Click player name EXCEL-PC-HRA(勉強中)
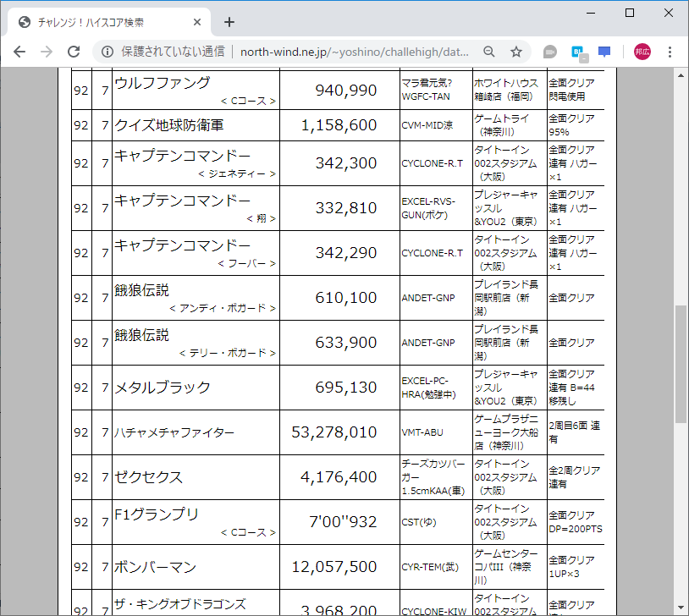This screenshot has height=616, width=689. (428, 388)
